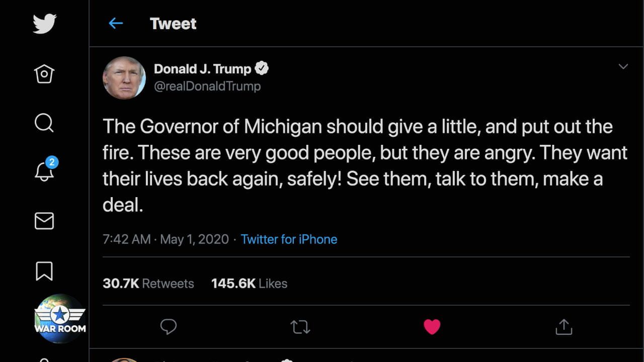
Task: Retweet using the retweet arrows icon
Action: click(x=300, y=327)
